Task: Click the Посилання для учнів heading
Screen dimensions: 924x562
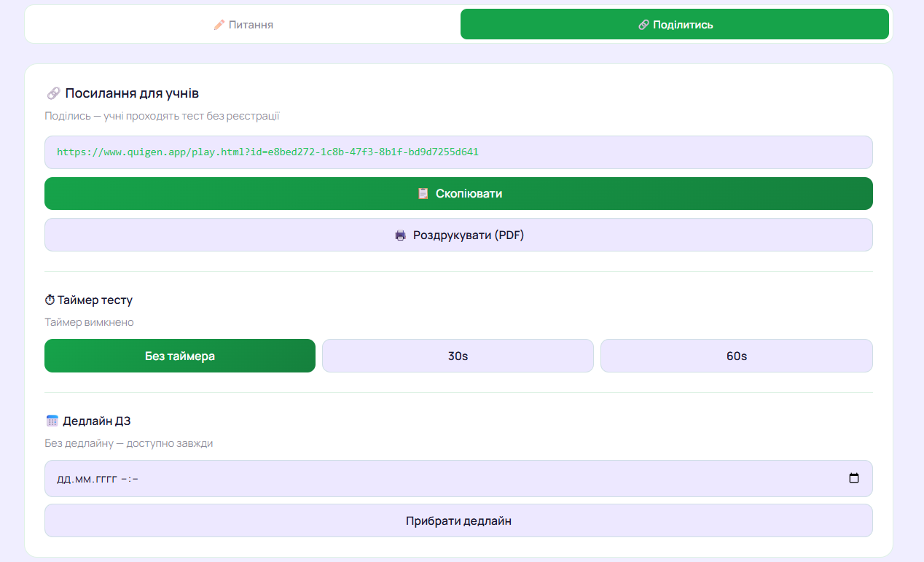Action: 122,93
